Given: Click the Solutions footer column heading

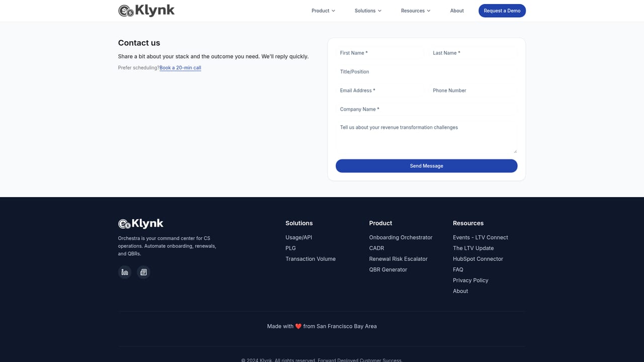Looking at the screenshot, I should (x=299, y=223).
